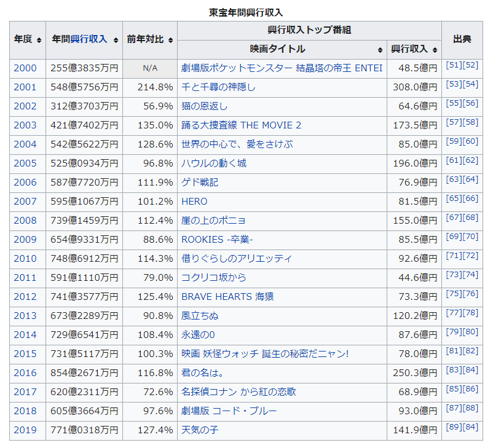493x448 pixels.
Task: Follow citation [52] in 2000 row
Action: [470, 65]
